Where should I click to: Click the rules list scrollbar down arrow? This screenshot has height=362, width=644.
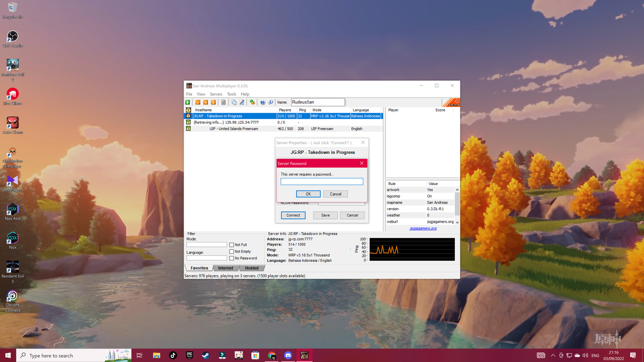click(457, 222)
